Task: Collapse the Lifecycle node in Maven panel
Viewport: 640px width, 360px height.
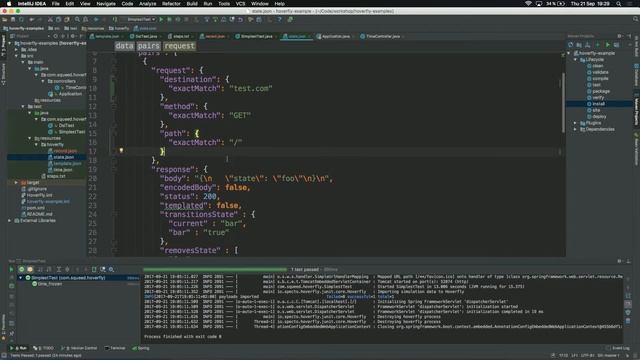Action: click(x=576, y=60)
